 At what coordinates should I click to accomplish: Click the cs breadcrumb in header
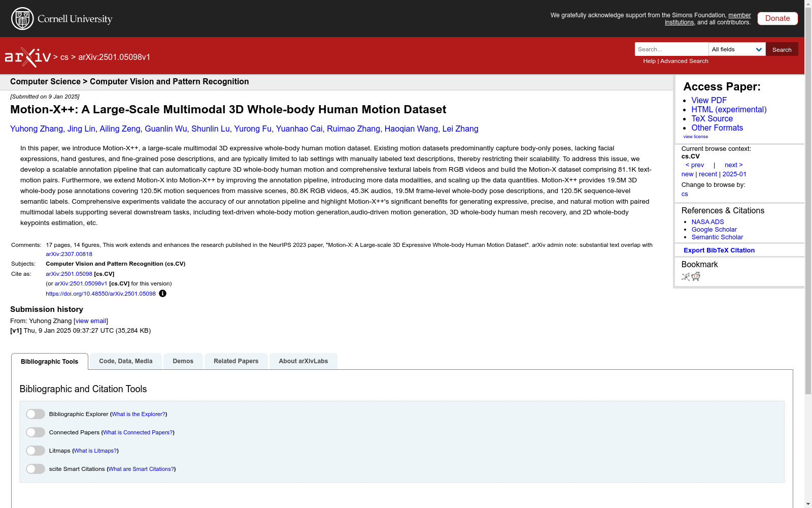tap(64, 57)
